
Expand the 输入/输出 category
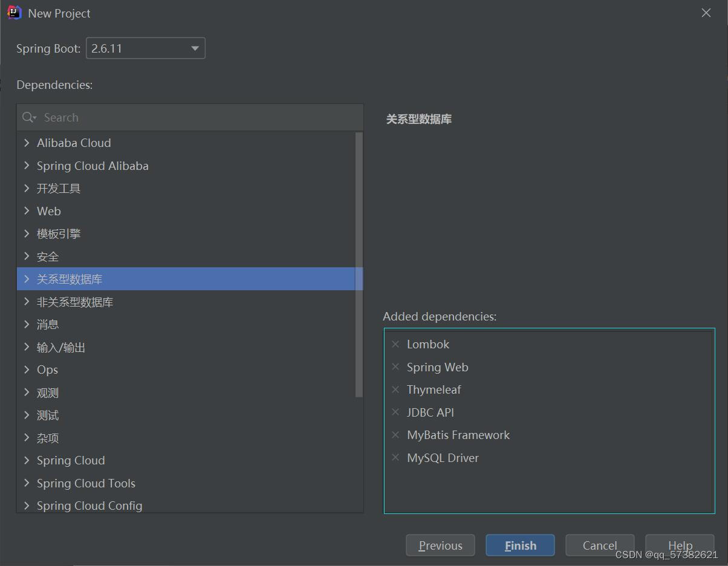[x=27, y=347]
